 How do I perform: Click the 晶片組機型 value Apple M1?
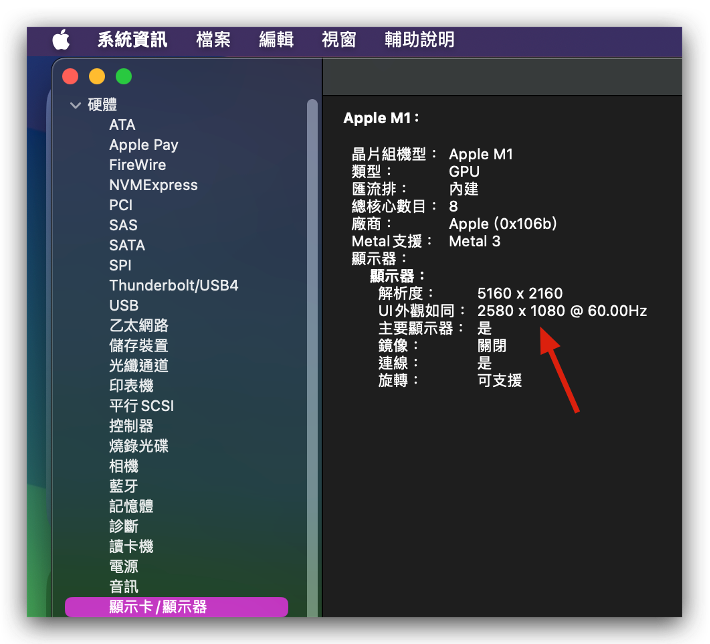coord(481,154)
